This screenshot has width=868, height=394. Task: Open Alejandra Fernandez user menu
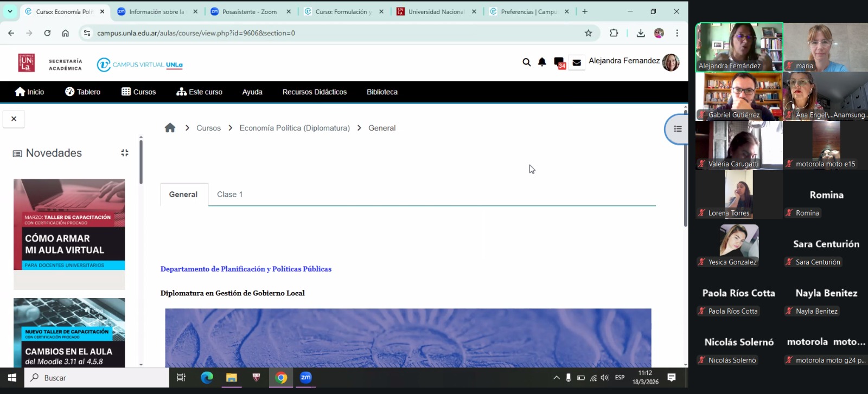tap(634, 61)
